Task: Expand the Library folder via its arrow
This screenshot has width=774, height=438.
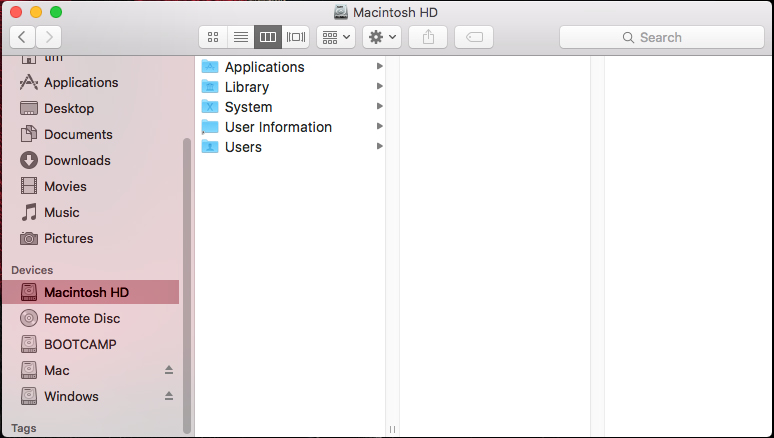Action: 380,86
